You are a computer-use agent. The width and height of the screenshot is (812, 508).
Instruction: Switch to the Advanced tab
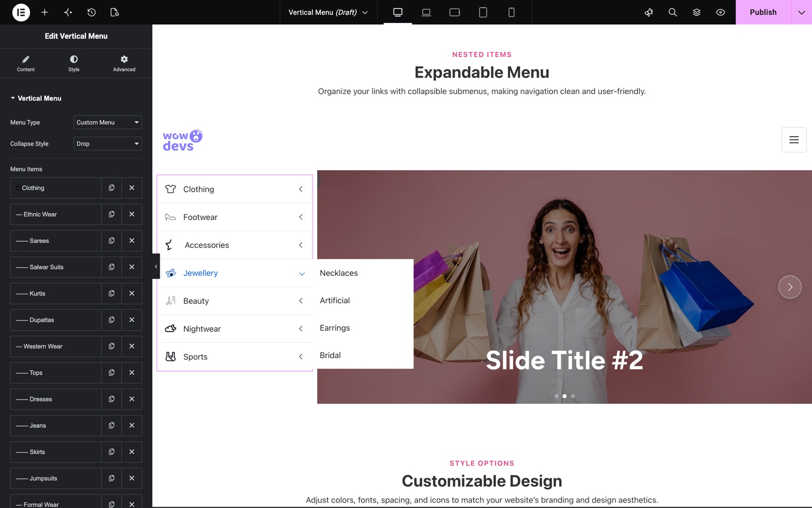point(124,63)
